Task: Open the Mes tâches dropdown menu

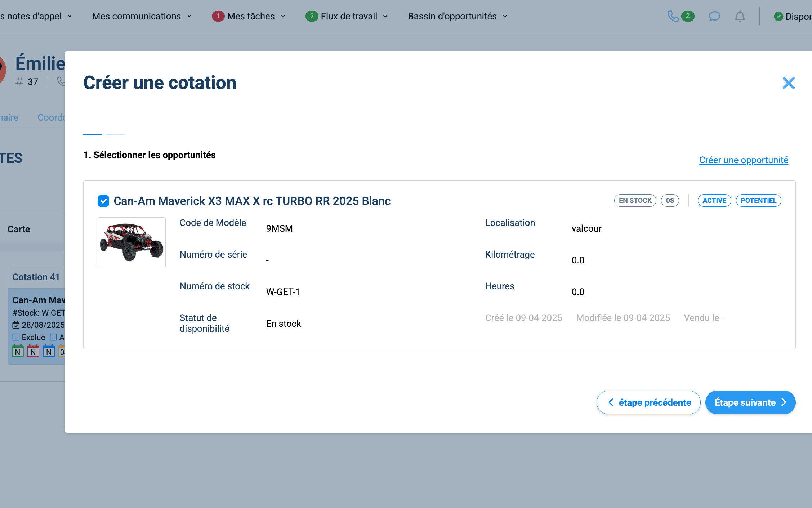Action: pos(249,16)
